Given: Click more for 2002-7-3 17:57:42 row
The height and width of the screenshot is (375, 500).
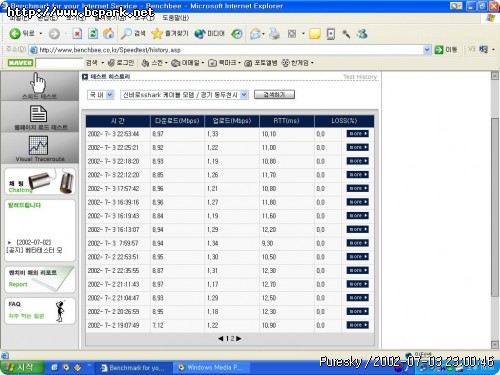Looking at the screenshot, I should pyautogui.click(x=357, y=188).
